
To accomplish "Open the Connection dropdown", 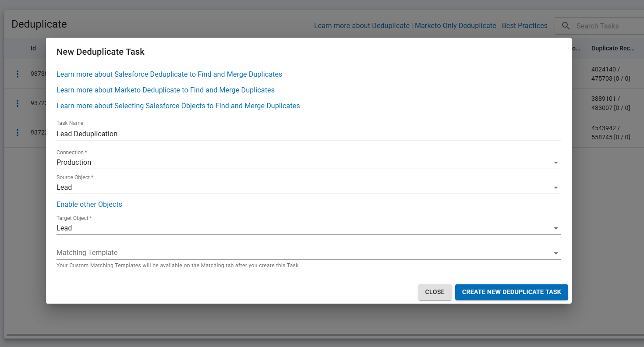I will tap(556, 162).
